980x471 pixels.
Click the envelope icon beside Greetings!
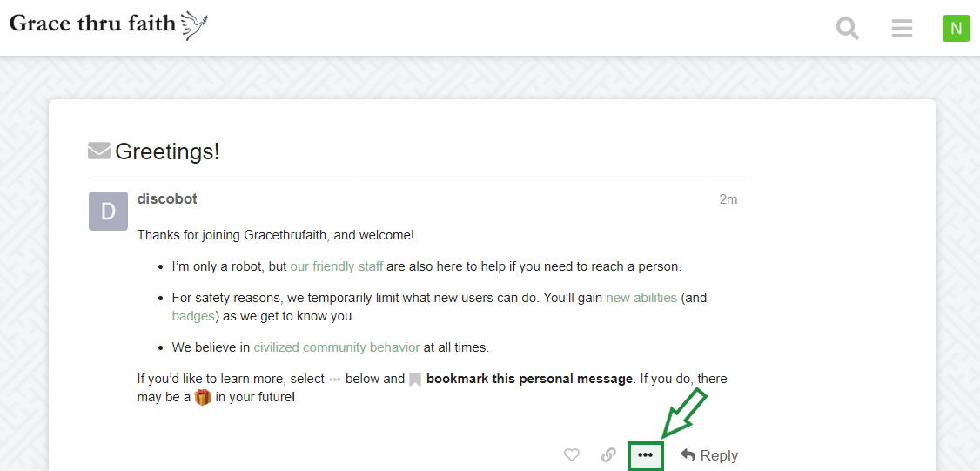pyautogui.click(x=98, y=151)
